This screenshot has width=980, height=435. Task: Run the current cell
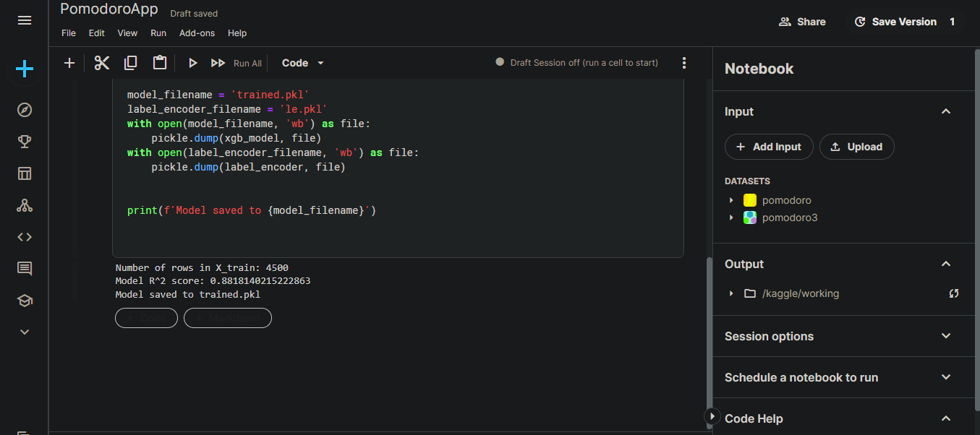coord(192,63)
